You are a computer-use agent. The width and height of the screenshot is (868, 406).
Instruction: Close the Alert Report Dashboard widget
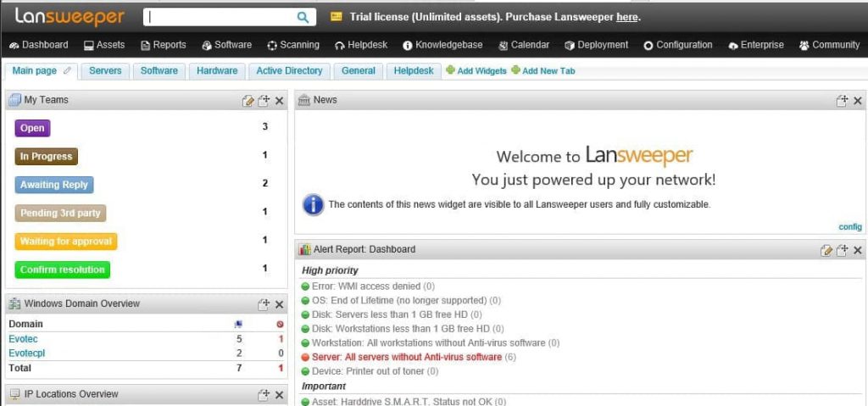[858, 250]
